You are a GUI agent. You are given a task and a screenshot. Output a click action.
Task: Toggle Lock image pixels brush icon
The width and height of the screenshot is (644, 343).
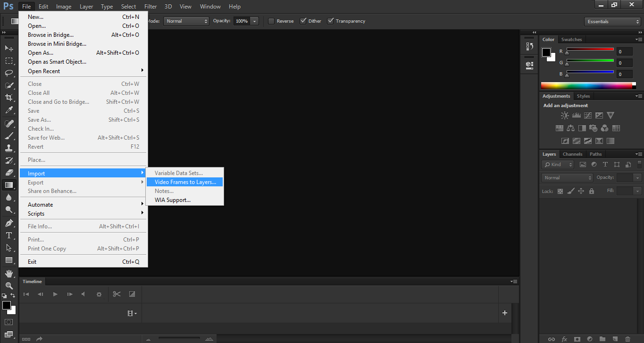tap(570, 191)
